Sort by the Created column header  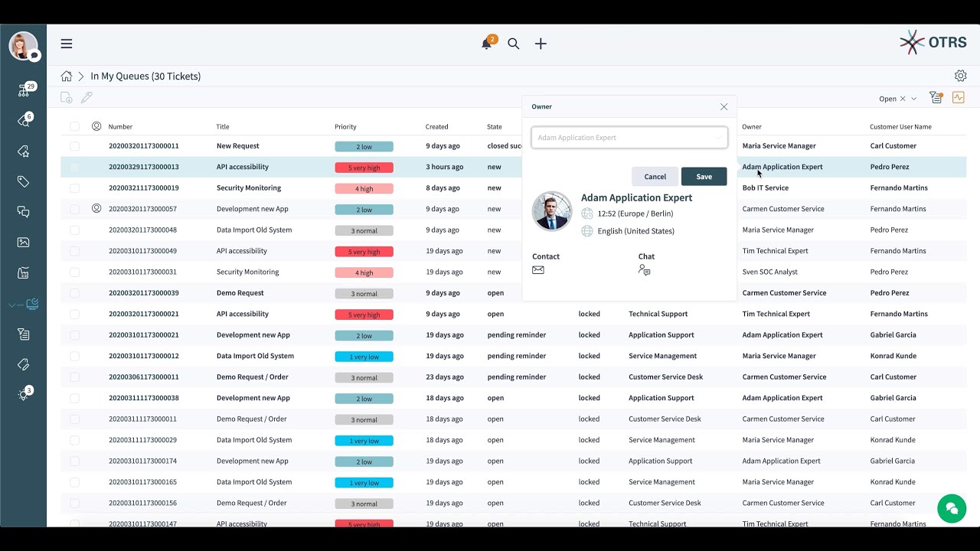click(x=437, y=127)
